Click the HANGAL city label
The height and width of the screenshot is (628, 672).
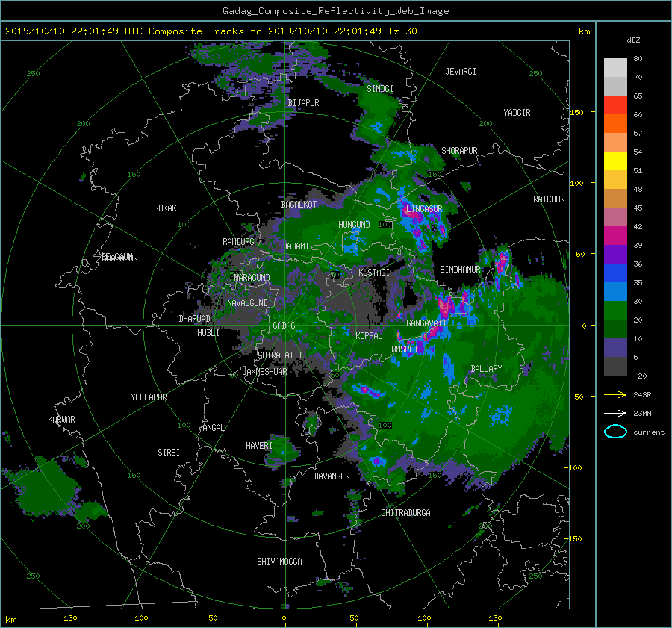tap(211, 428)
